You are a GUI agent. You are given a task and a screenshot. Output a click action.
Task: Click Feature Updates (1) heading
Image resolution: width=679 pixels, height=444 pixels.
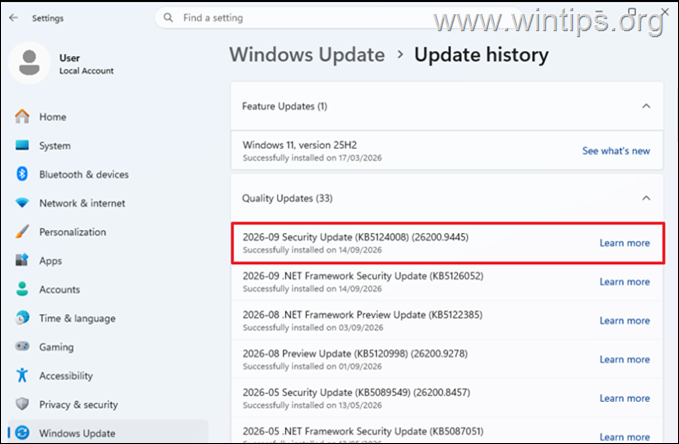tap(285, 106)
